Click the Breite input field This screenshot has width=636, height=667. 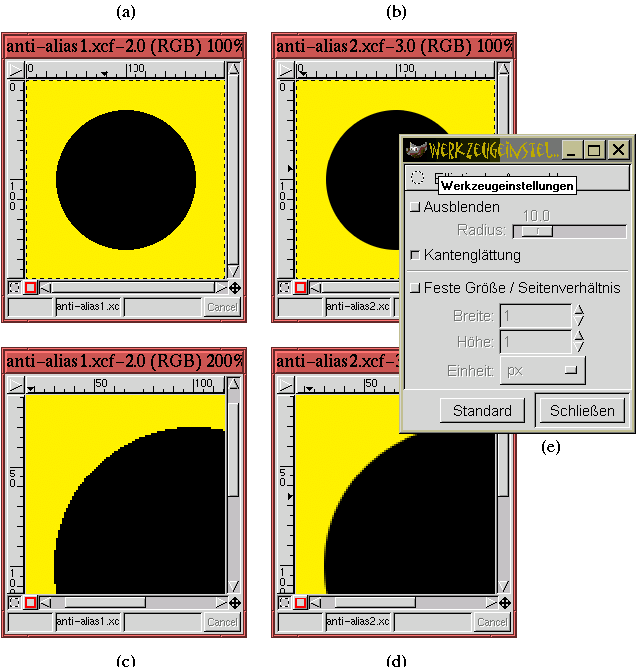[x=535, y=316]
